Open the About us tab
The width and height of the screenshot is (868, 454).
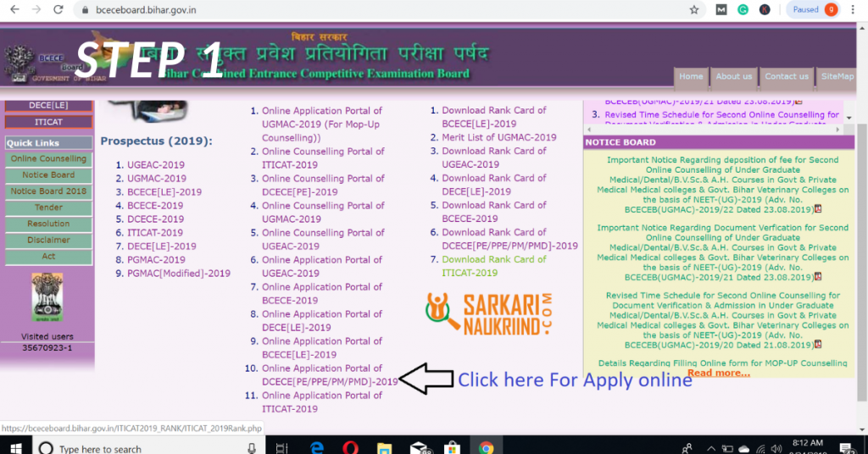coord(733,76)
